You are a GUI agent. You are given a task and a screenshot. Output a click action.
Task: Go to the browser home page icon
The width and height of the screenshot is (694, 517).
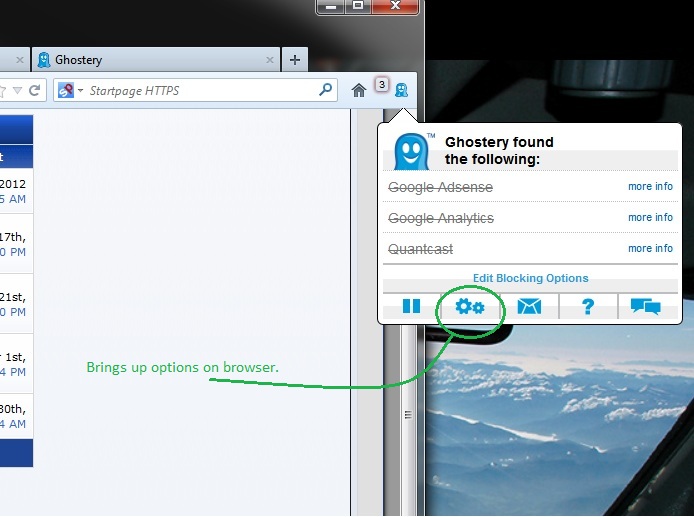coord(359,90)
